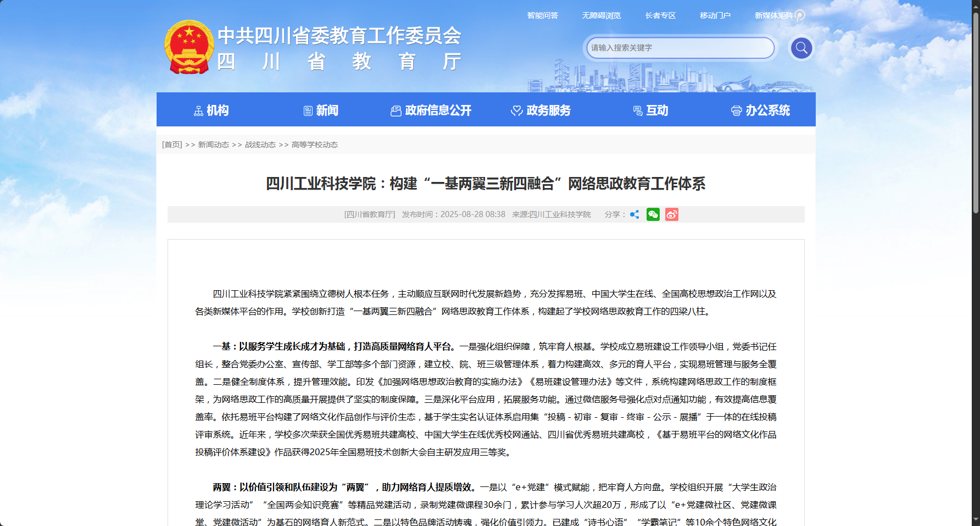Screen dimensions: 980x526
Task: Click the page vertical scrollbar
Action: click(x=976, y=110)
